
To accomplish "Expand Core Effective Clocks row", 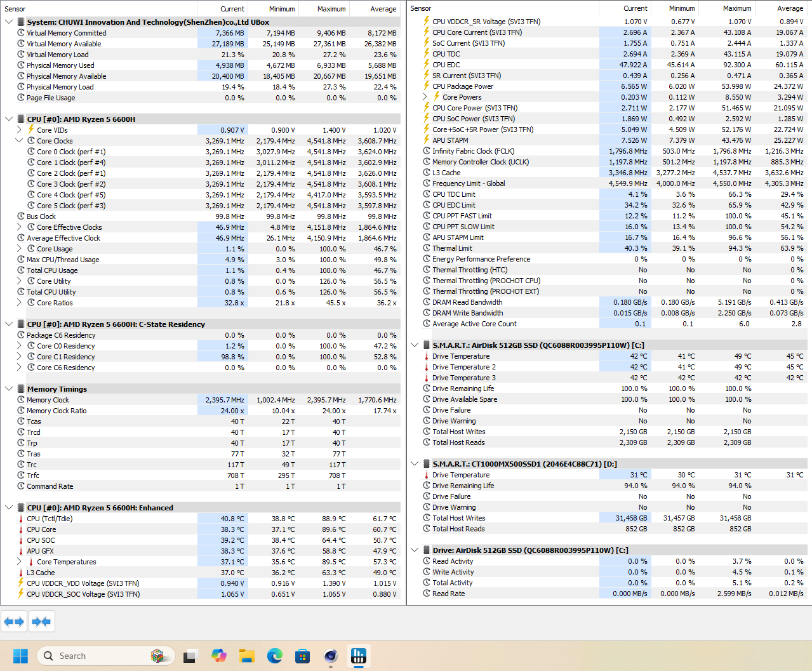I will click(19, 227).
